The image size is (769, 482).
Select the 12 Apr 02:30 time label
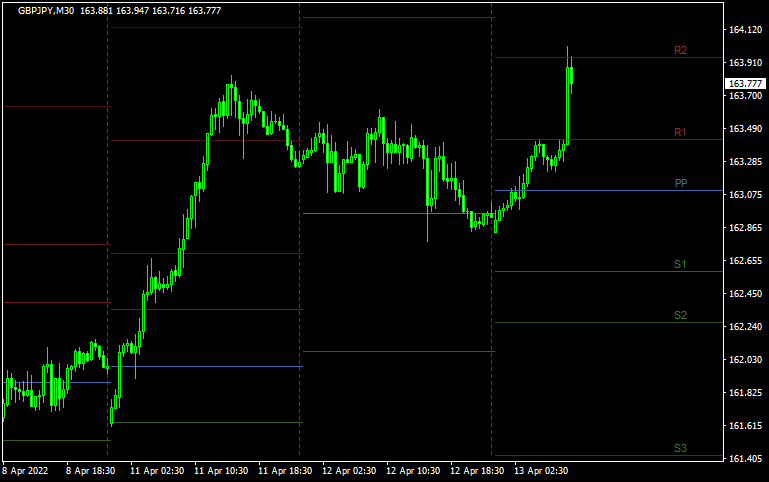[x=347, y=470]
